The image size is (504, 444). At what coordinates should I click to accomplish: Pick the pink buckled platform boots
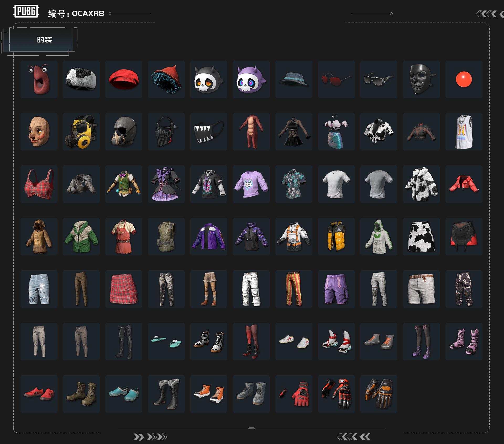click(464, 341)
